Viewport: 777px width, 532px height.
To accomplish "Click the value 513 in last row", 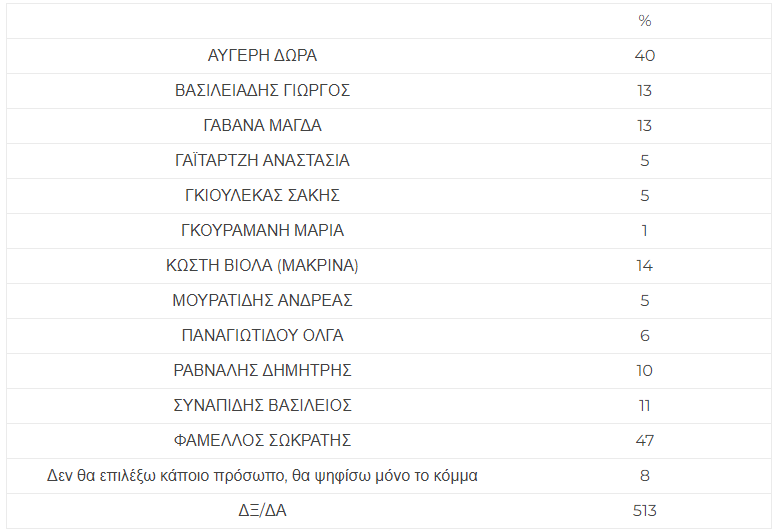I will [645, 511].
